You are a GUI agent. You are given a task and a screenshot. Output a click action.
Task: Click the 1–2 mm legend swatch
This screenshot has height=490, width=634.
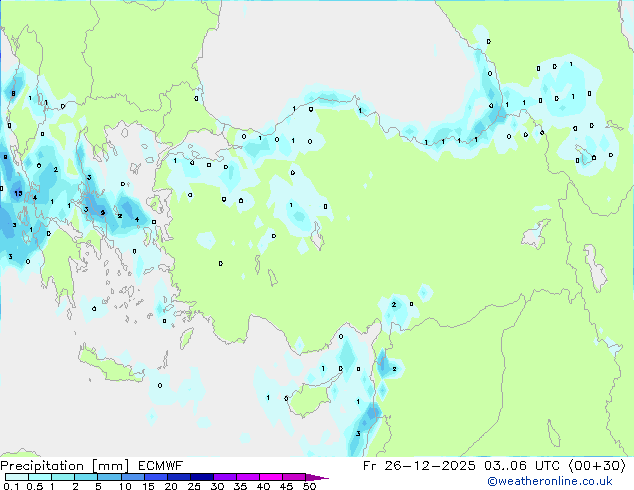[x=63, y=477]
